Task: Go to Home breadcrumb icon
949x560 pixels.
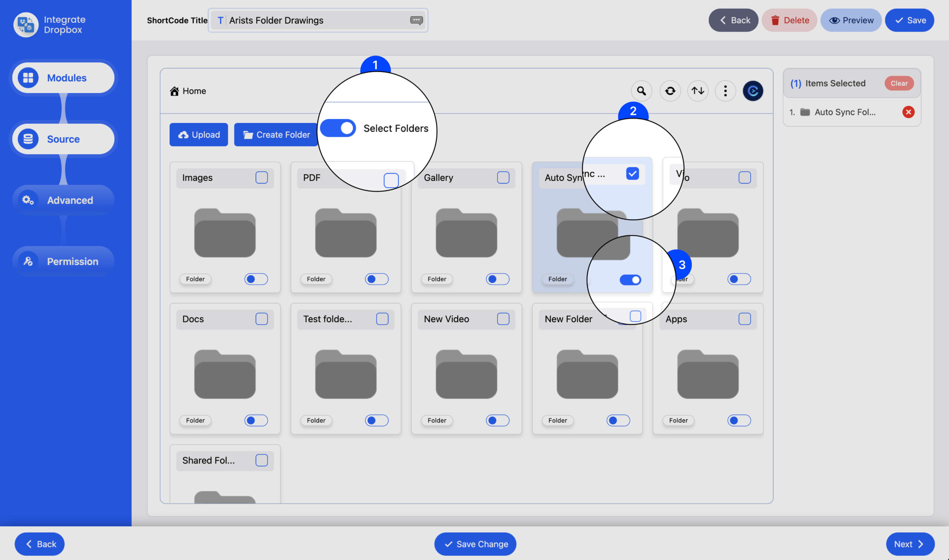Action: 174,91
